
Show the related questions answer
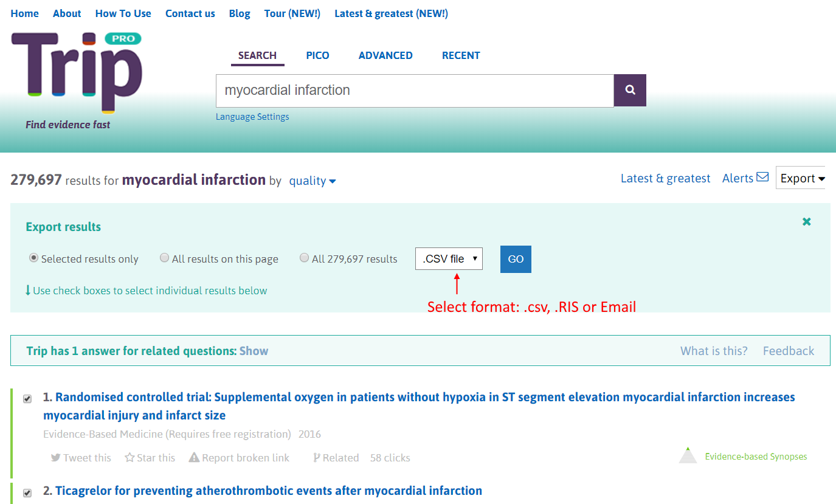[254, 350]
